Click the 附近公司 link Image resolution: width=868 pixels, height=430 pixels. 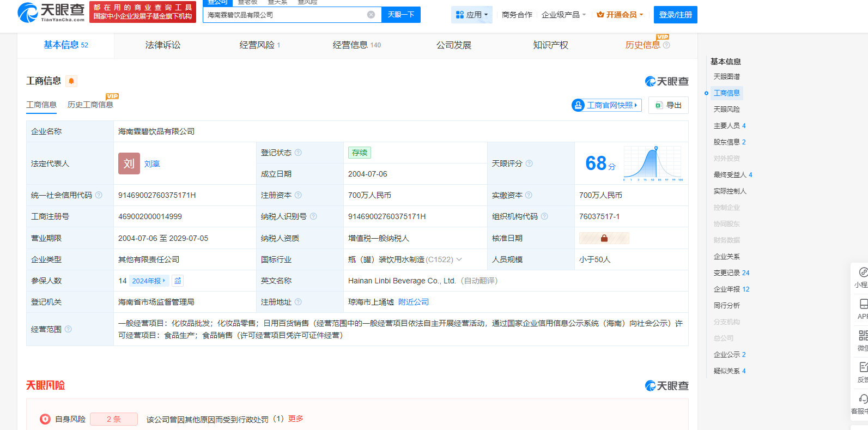tap(413, 302)
